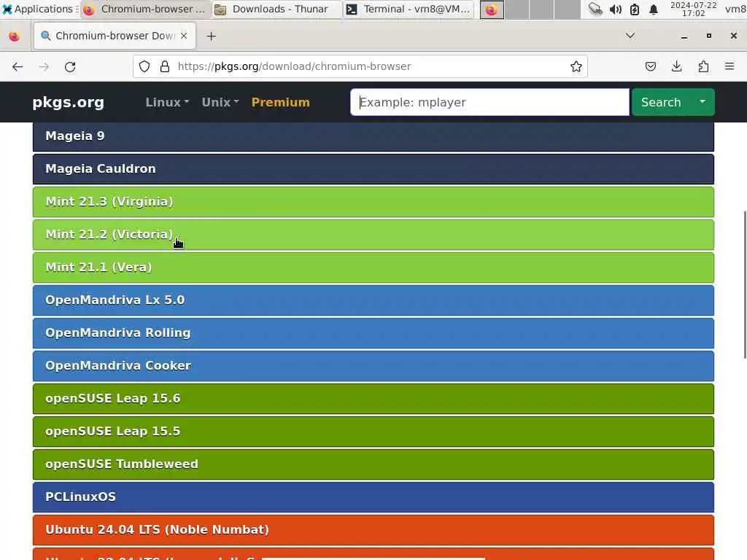Expand OpenMandriva Rolling section

pos(373,333)
